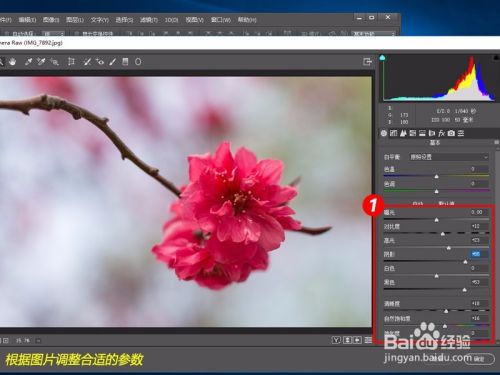Image resolution: width=500 pixels, height=375 pixels.
Task: Select the Color Sampler tool
Action: tap(41, 62)
